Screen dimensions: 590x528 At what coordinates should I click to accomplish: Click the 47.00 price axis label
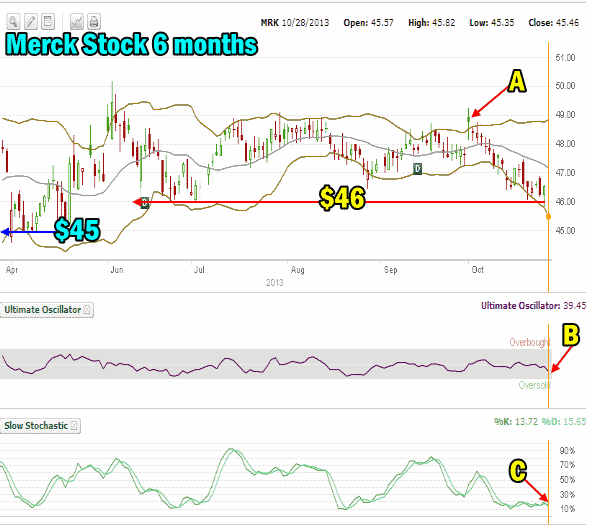(x=566, y=173)
